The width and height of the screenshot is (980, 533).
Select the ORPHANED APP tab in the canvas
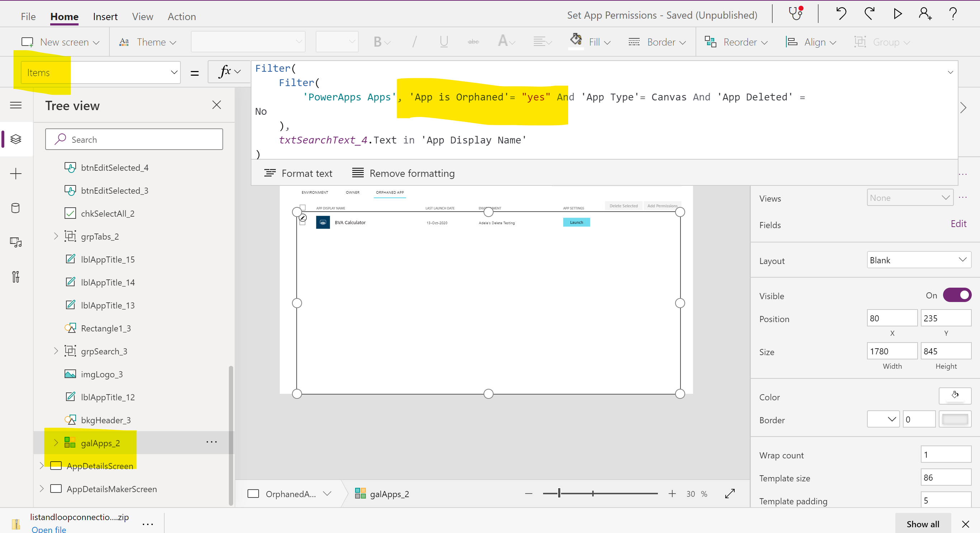390,192
